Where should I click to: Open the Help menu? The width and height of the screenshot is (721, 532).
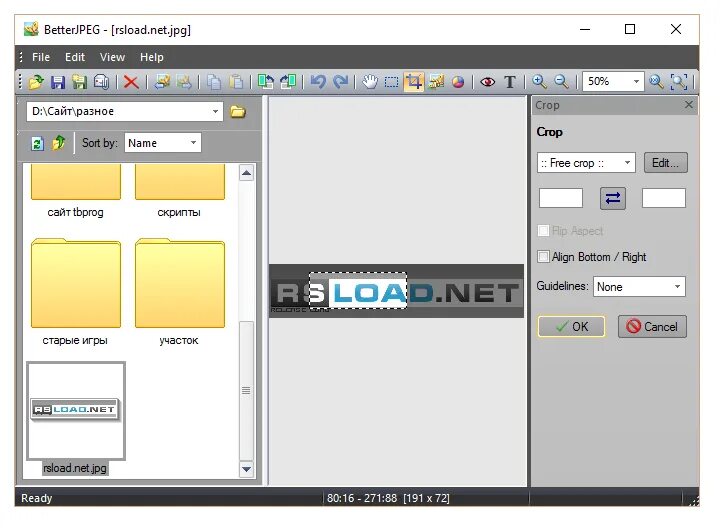pos(152,57)
